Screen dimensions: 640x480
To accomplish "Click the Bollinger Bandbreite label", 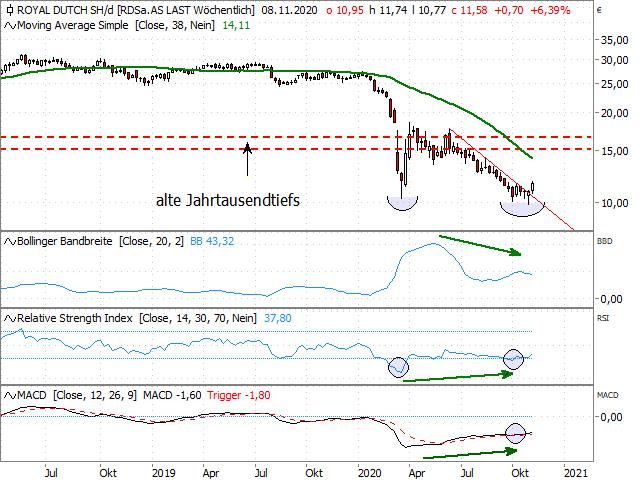I will (x=64, y=241).
